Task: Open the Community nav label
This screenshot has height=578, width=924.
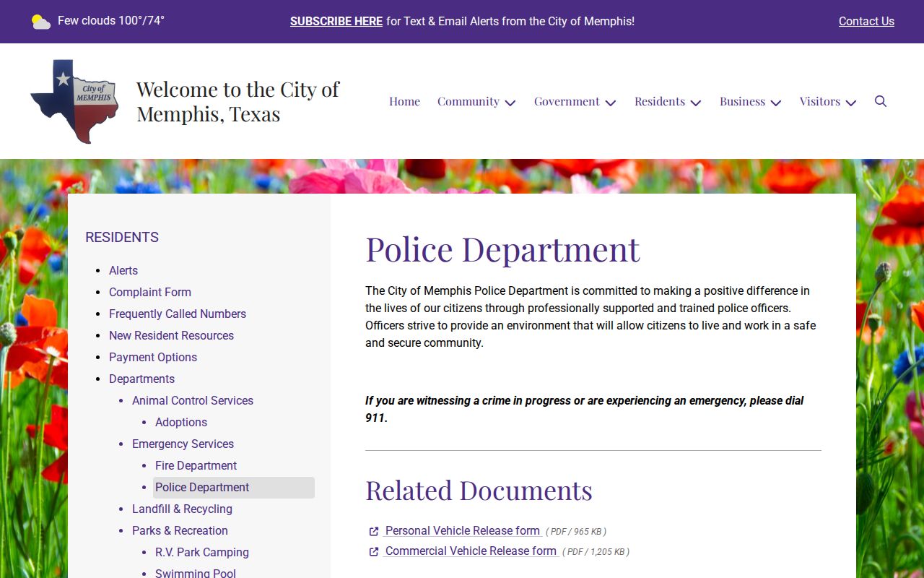Action: click(x=468, y=101)
